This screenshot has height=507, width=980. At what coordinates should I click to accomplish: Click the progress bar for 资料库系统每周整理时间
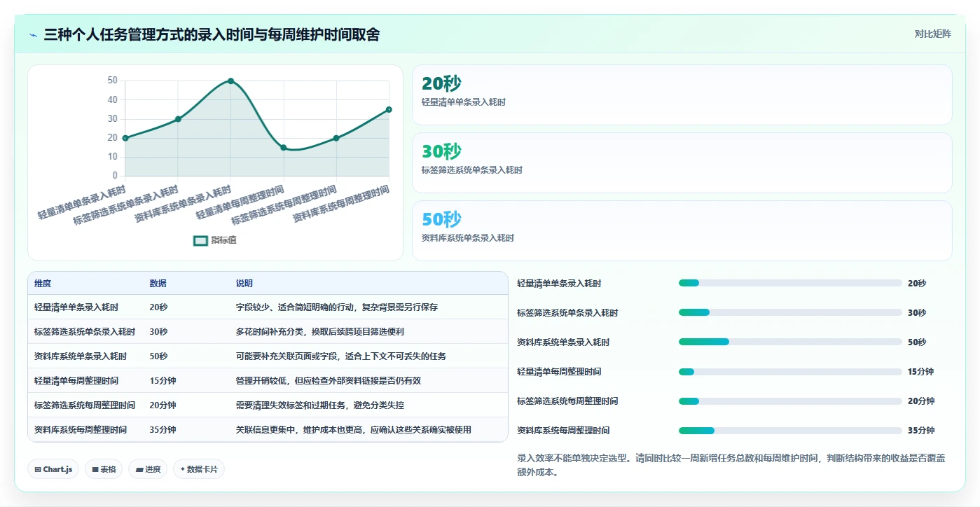(790, 430)
